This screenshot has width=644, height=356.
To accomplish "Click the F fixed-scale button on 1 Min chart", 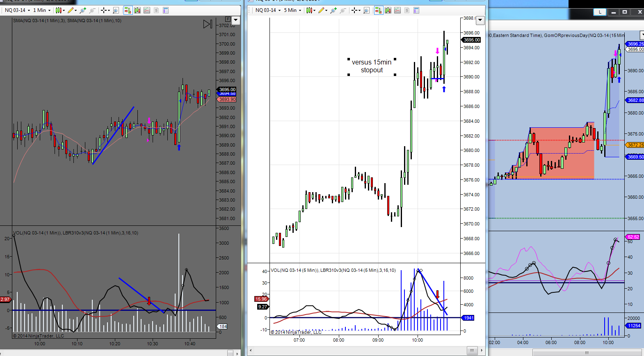I will pos(228,19).
